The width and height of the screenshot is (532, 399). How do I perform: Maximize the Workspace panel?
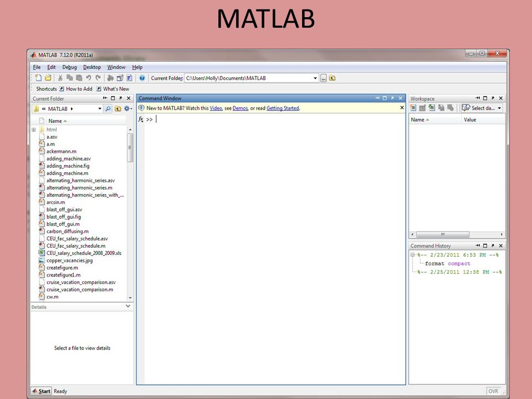tap(485, 98)
